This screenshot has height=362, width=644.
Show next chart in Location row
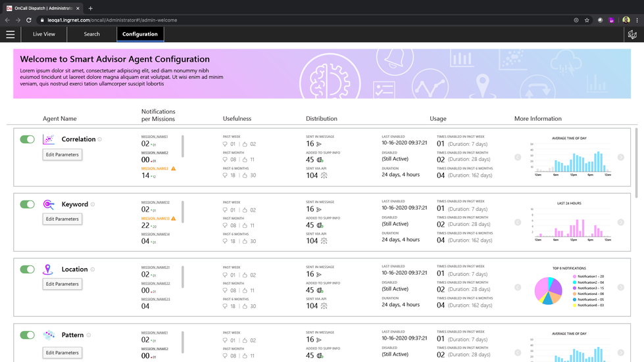[620, 287]
